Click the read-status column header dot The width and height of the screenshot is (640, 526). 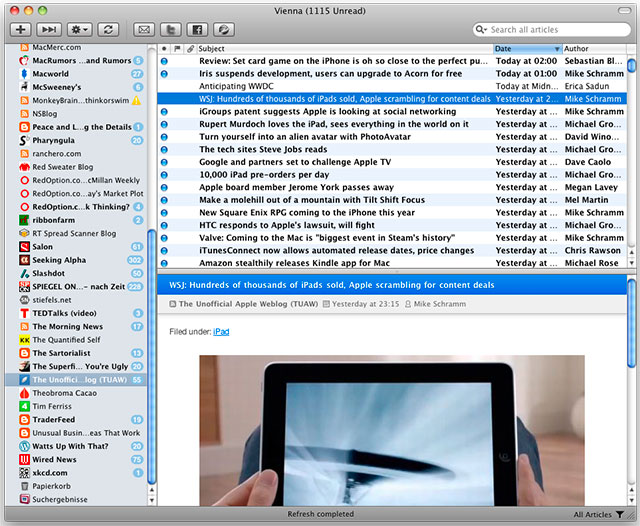[x=164, y=49]
